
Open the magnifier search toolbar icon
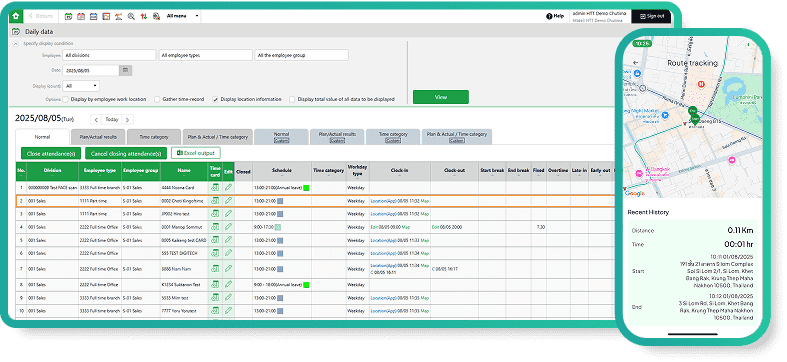[131, 16]
